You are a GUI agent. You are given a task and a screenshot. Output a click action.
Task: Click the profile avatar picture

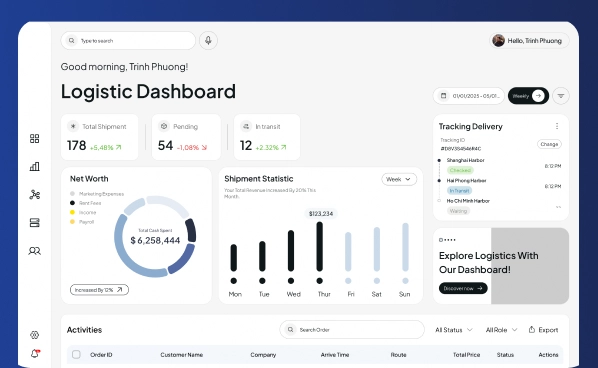498,40
